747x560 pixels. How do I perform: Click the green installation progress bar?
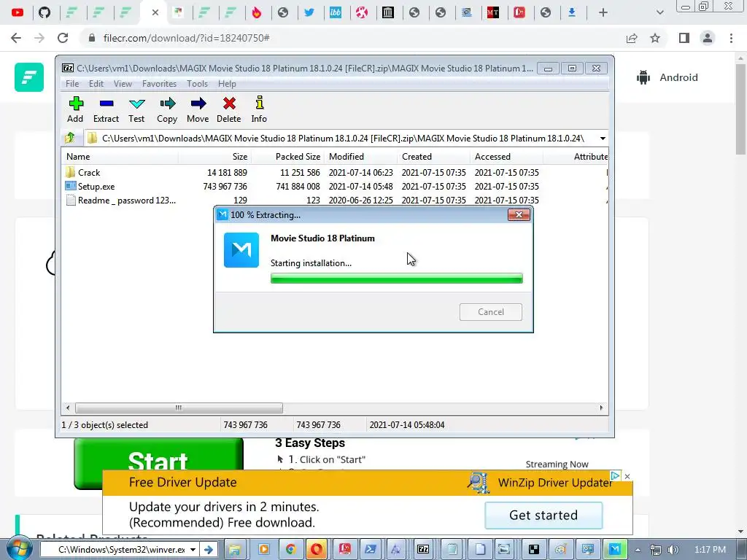396,278
